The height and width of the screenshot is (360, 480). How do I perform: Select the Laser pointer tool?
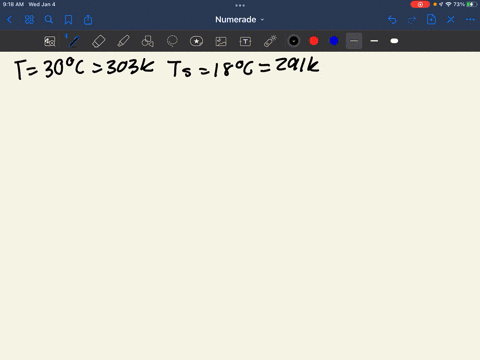click(270, 41)
